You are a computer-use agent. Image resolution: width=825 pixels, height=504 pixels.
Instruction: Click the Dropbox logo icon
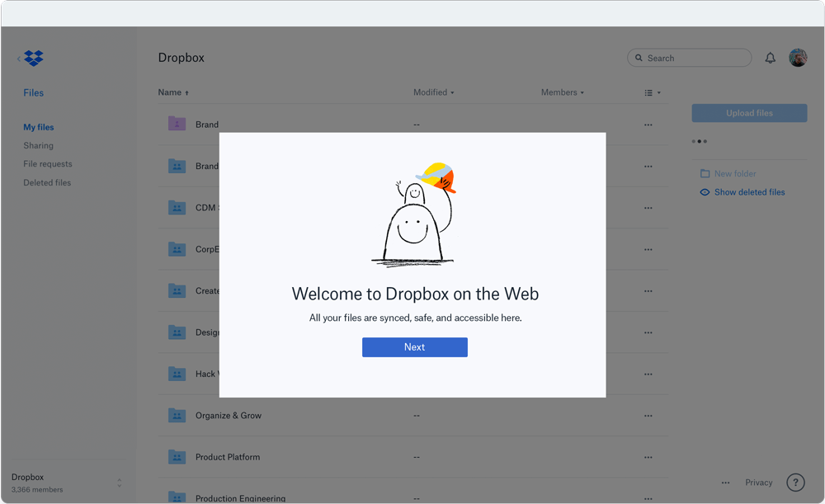click(x=34, y=59)
